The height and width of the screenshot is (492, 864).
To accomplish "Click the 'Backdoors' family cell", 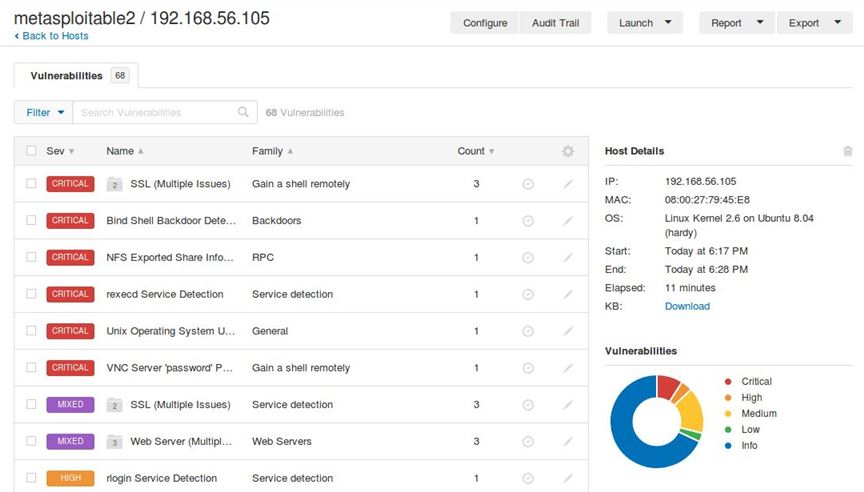I will pyautogui.click(x=277, y=221).
